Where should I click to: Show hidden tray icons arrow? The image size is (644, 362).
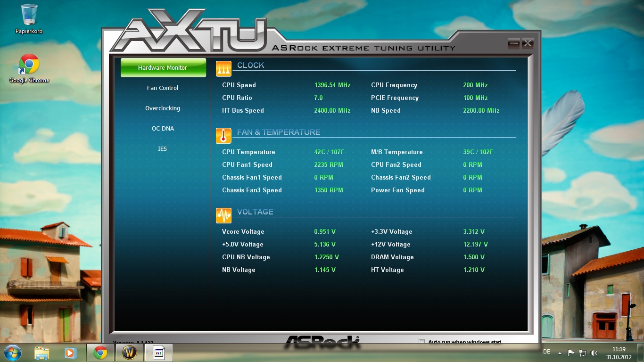560,353
